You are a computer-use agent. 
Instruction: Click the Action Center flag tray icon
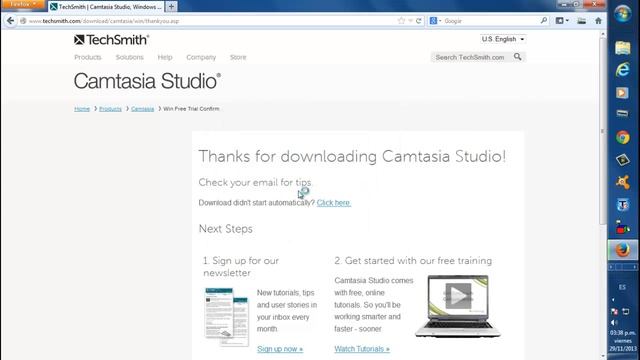(614, 312)
